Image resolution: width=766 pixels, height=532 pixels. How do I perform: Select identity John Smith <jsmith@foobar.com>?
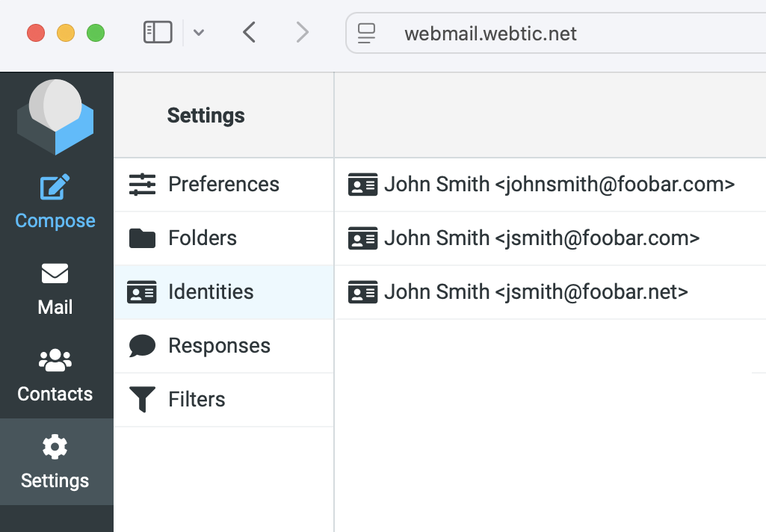pos(551,238)
